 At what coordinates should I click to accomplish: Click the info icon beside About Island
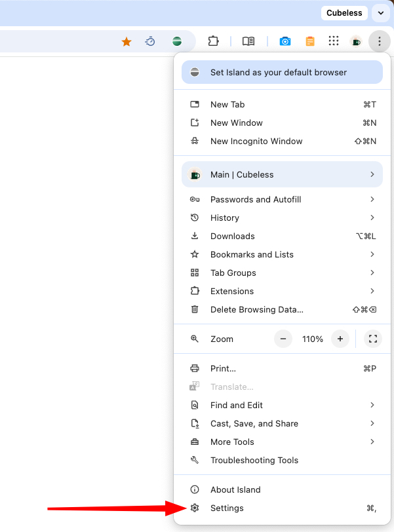(x=195, y=489)
